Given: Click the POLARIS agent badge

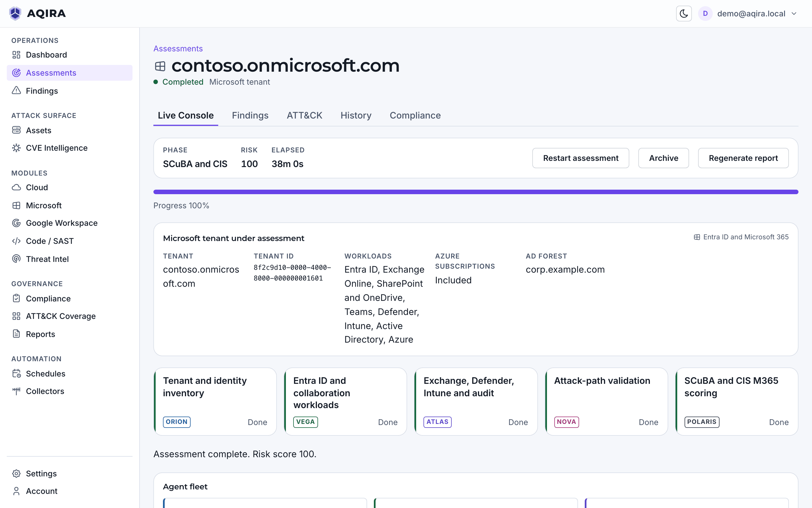Looking at the screenshot, I should (701, 422).
